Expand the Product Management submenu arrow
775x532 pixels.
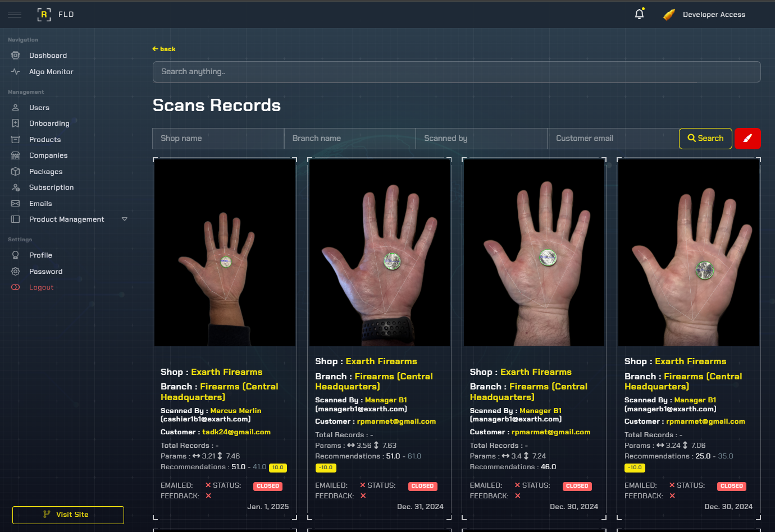coord(125,219)
